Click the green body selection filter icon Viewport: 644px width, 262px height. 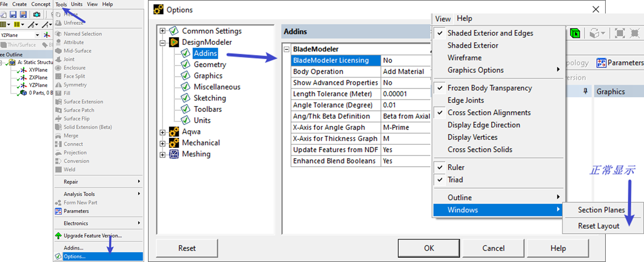(575, 33)
